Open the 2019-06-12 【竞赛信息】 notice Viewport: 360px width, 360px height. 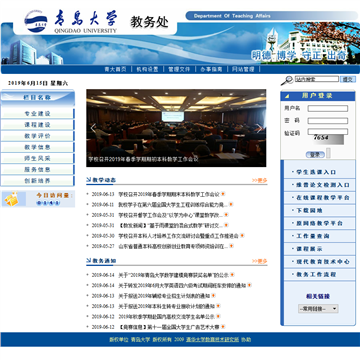coord(169,327)
